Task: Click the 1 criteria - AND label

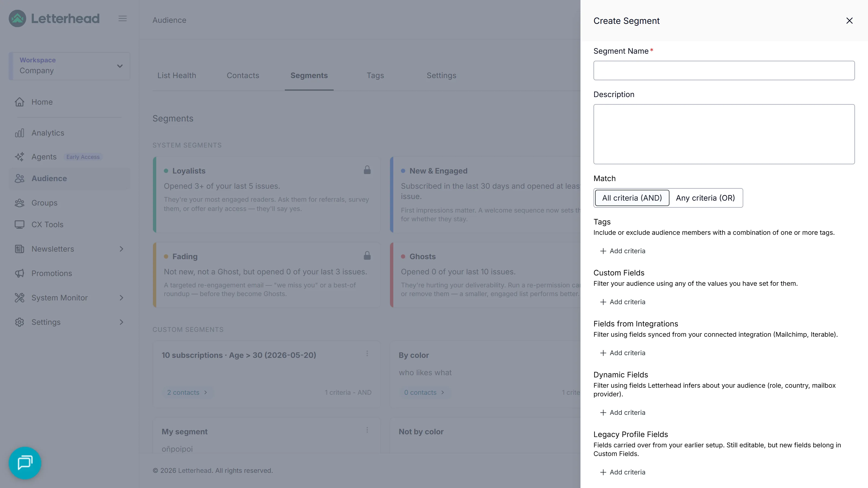Action: coord(348,393)
